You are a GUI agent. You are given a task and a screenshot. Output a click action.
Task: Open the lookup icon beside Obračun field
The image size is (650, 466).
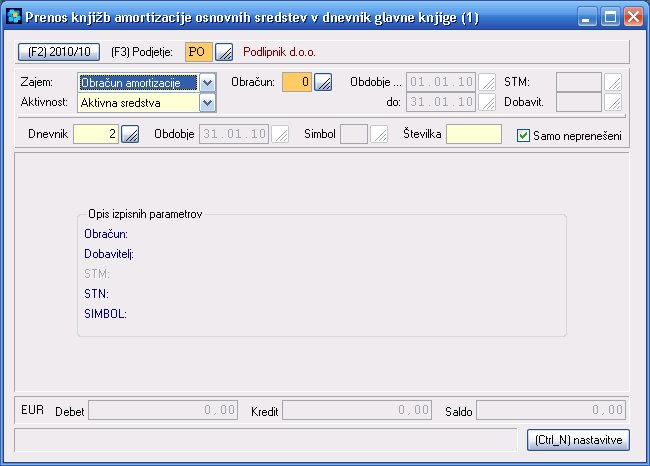click(x=323, y=83)
